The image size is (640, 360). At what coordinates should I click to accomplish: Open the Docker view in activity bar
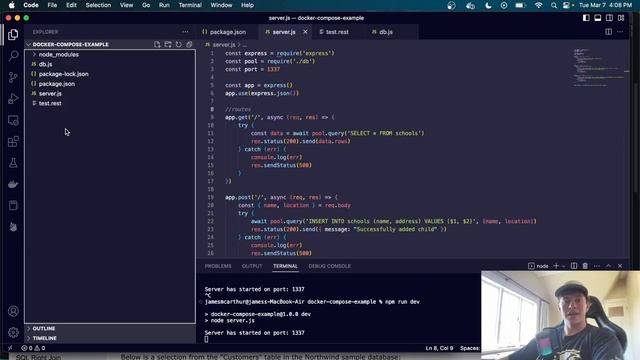(x=13, y=184)
